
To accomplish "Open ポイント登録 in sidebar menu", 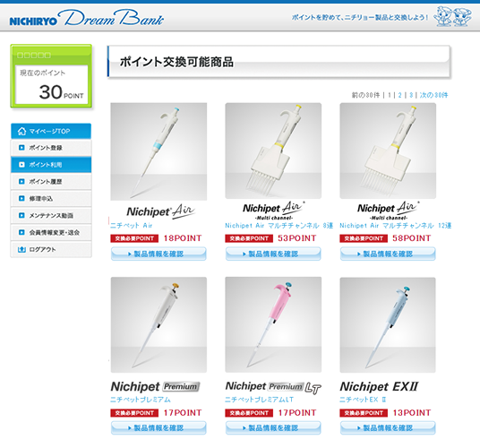I will click(x=51, y=148).
